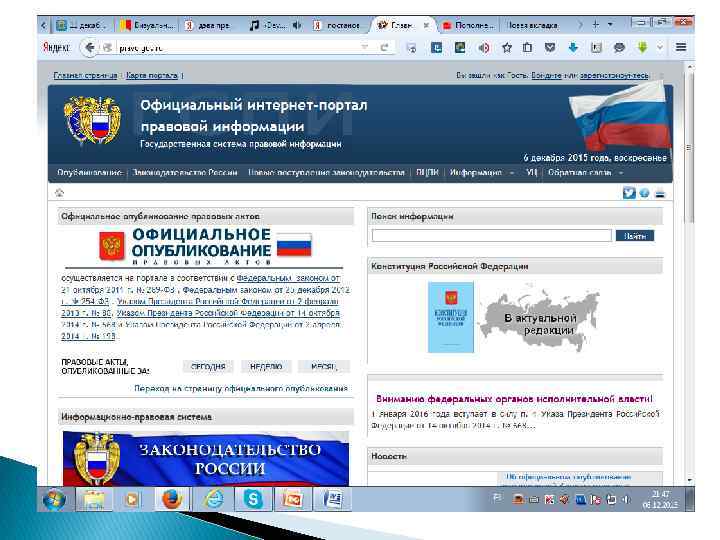The width and height of the screenshot is (720, 540).
Task: Switch to the 'Визуальн...' tab
Action: (x=147, y=25)
